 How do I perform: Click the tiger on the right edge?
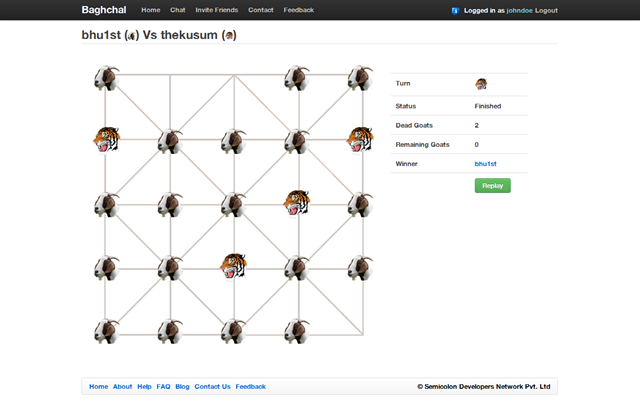(360, 140)
